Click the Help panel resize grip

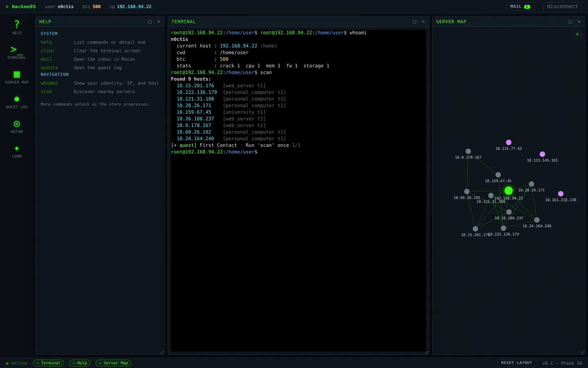pyautogui.click(x=162, y=352)
